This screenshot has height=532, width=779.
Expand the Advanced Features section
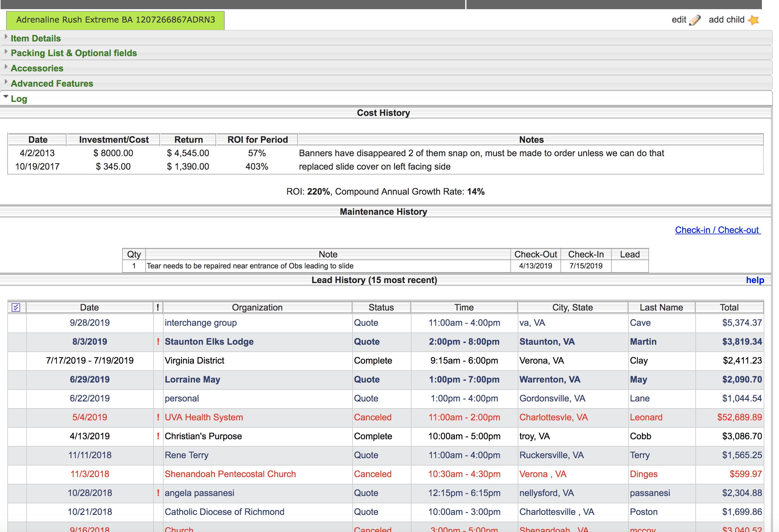(52, 84)
